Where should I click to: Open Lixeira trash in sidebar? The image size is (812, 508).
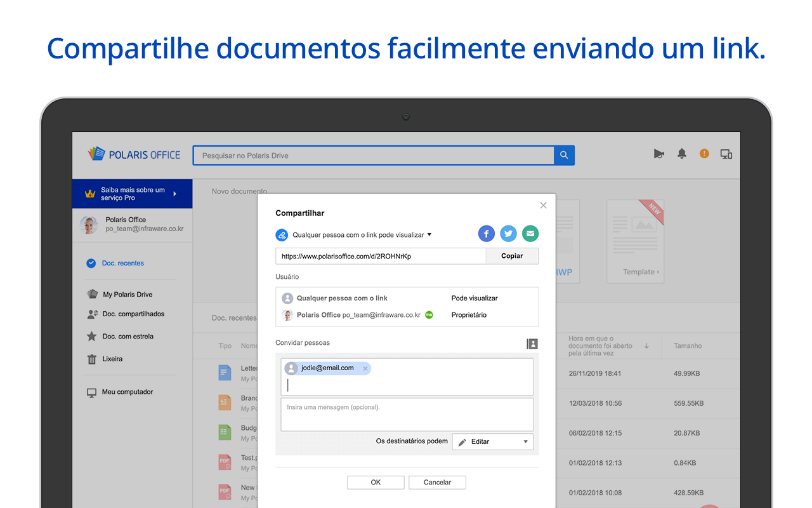pos(105,359)
